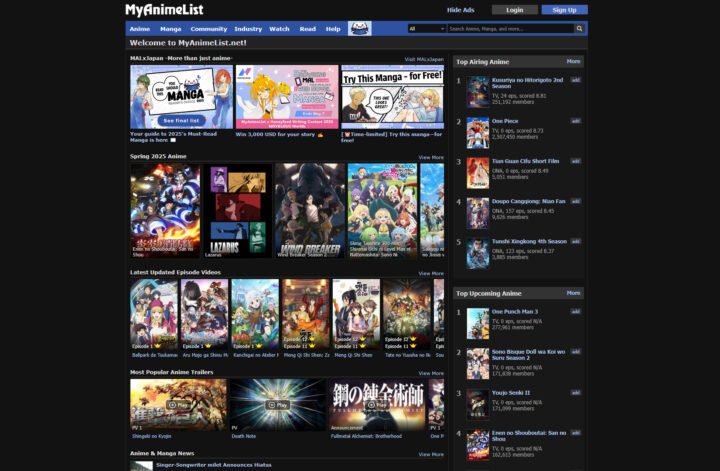The width and height of the screenshot is (720, 471).
Task: Open the Help menu
Action: (x=333, y=28)
